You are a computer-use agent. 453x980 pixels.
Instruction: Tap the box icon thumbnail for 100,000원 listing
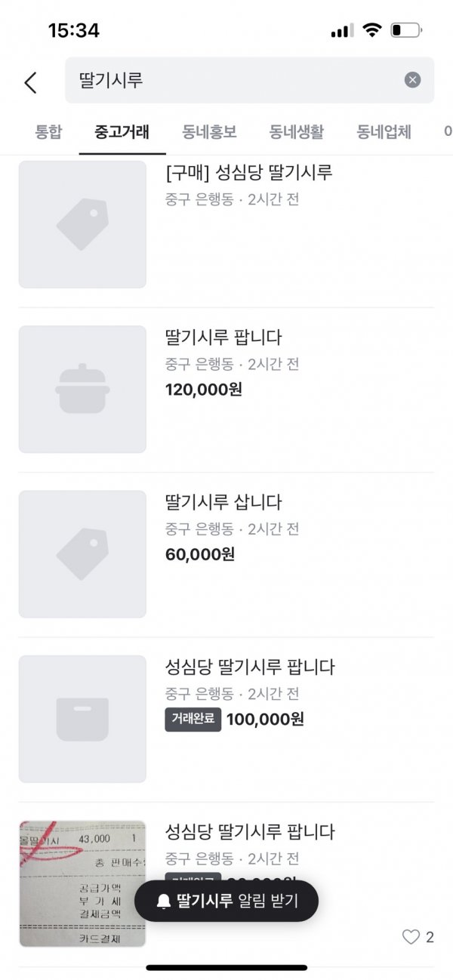(x=82, y=718)
